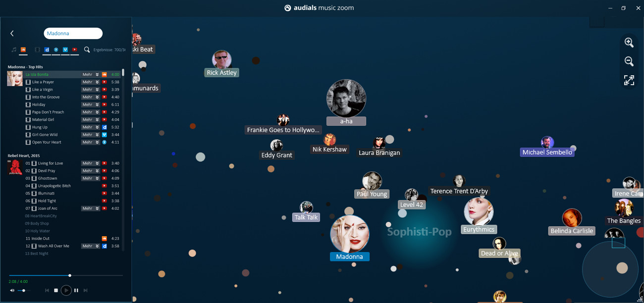This screenshot has width=644, height=303.
Task: Pause the current song
Action: (76, 290)
